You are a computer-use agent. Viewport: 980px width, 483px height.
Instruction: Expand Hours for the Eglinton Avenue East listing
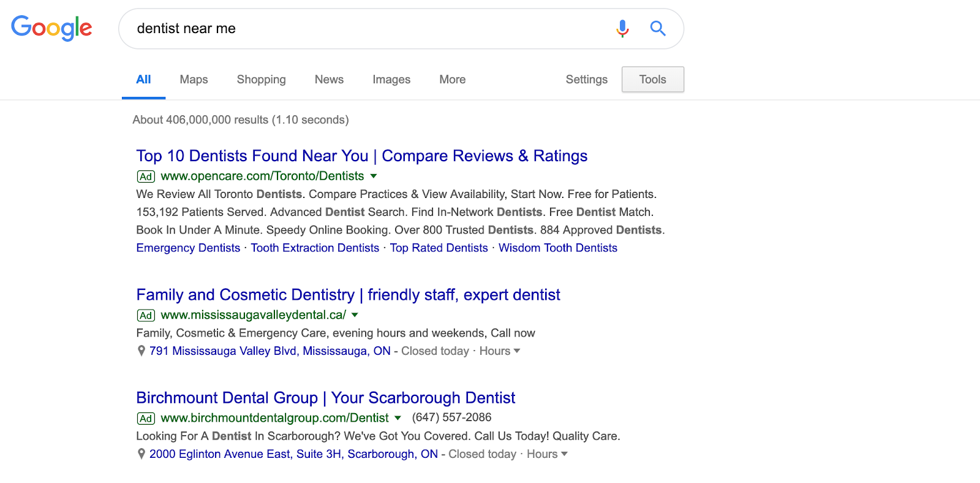coord(547,454)
